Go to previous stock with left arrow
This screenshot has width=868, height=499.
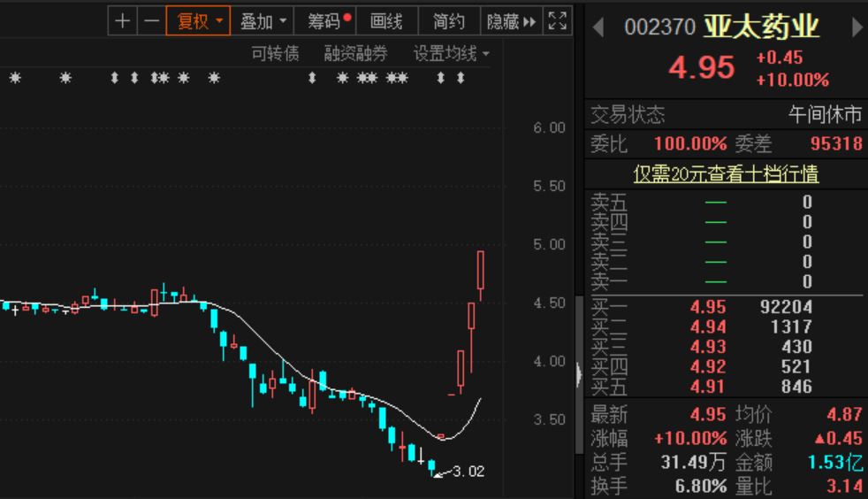click(598, 27)
